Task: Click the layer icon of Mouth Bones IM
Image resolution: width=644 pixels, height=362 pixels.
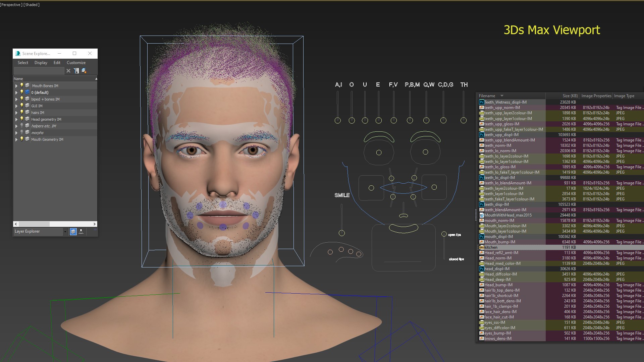Action: click(x=27, y=85)
